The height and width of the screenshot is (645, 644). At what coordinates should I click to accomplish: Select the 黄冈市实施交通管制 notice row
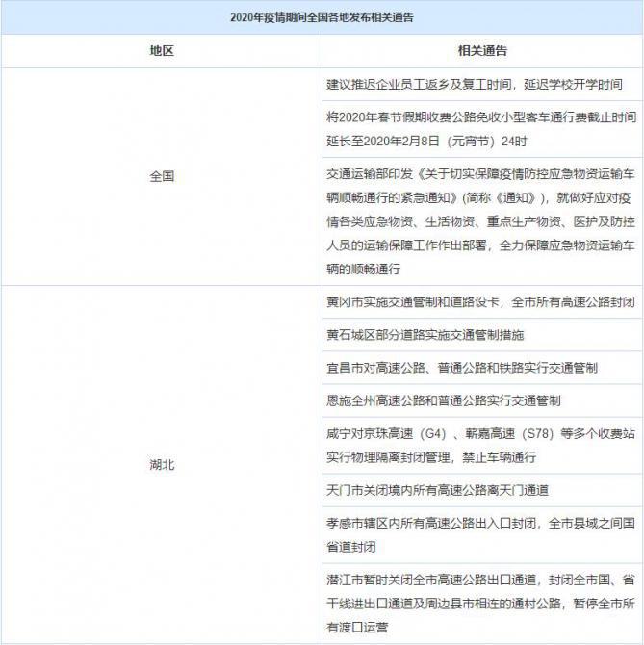481,302
